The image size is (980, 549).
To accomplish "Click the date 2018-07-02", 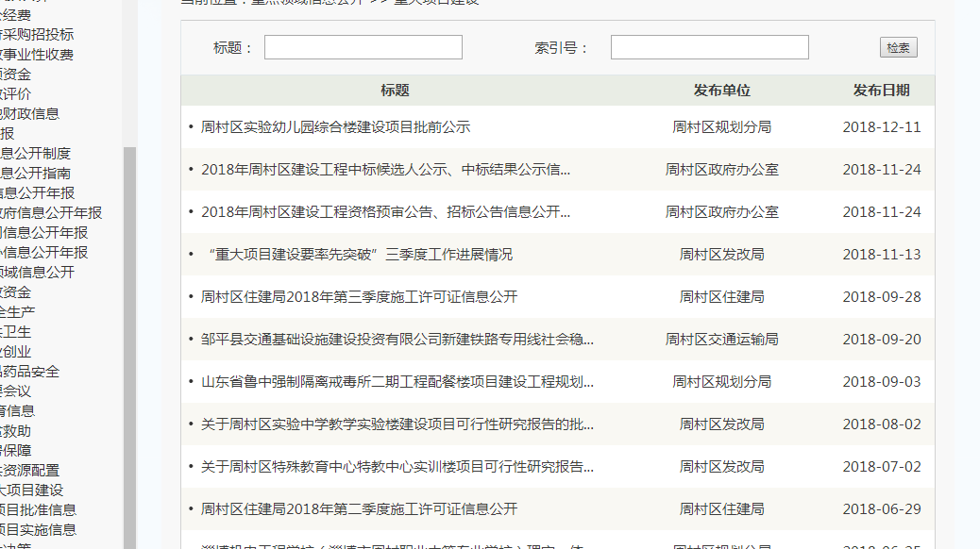I will tap(882, 467).
